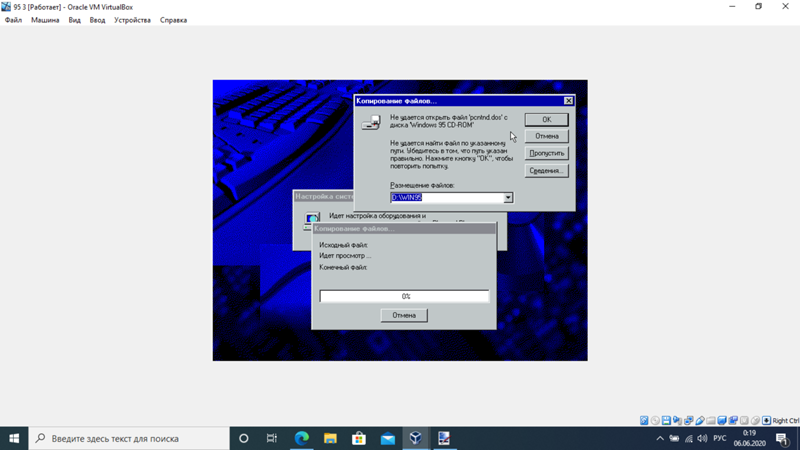Image resolution: width=800 pixels, height=450 pixels.
Task: Open File Explorer from the taskbar
Action: [x=330, y=438]
